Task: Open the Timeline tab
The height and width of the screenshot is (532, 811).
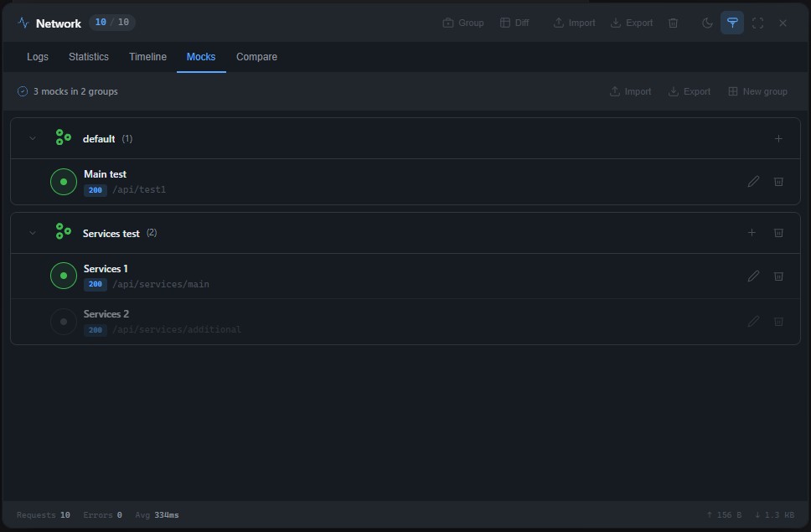Action: pyautogui.click(x=147, y=57)
